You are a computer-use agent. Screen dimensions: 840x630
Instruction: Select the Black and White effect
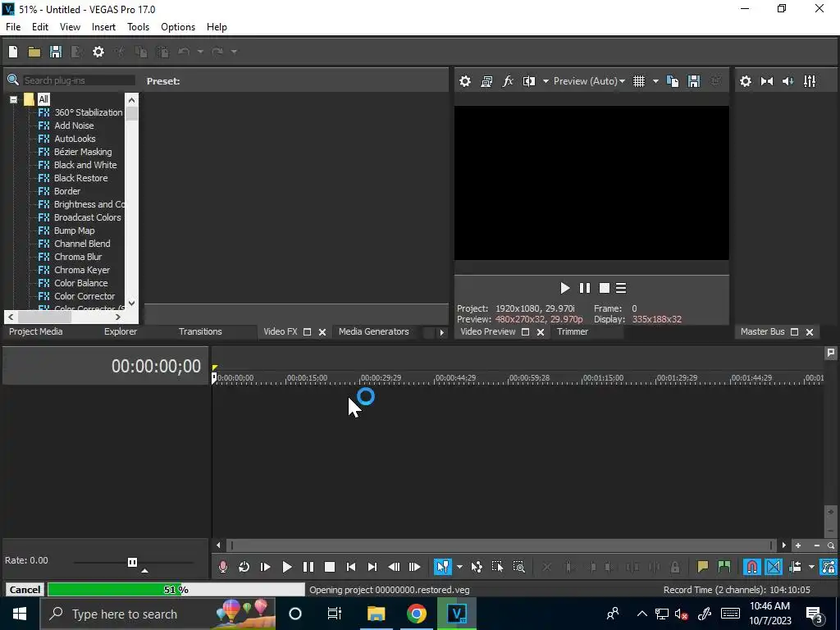pos(85,165)
